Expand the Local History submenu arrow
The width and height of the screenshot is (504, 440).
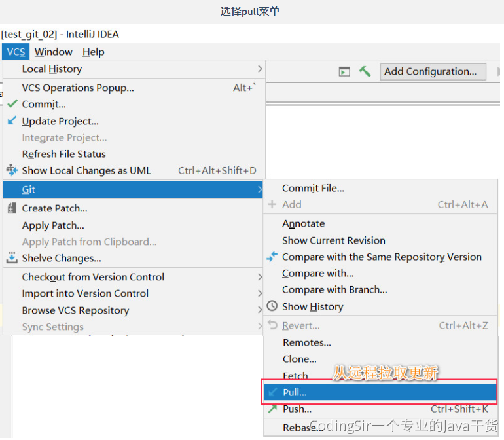(260, 69)
